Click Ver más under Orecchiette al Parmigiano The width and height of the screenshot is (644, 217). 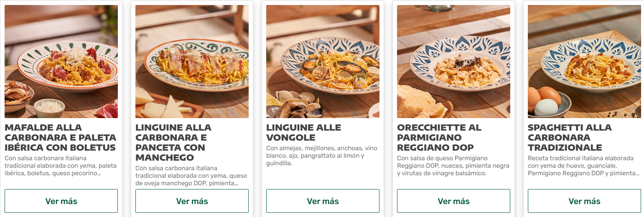pos(453,201)
